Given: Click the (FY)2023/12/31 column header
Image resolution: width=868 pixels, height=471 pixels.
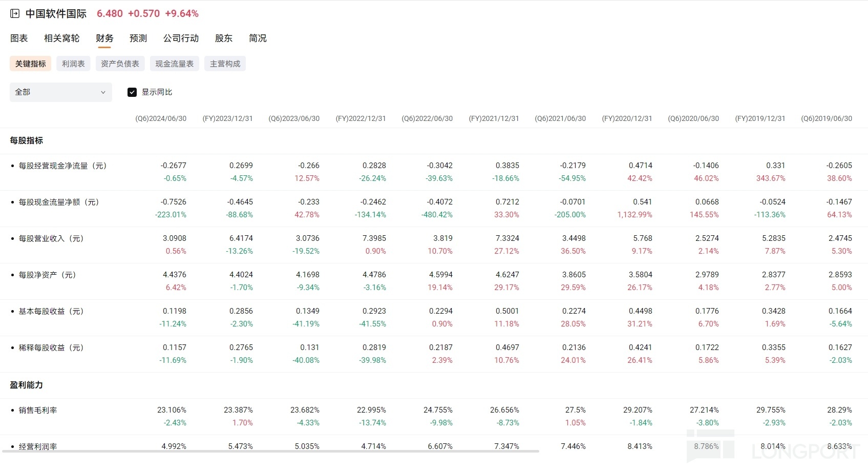Looking at the screenshot, I should click(227, 118).
